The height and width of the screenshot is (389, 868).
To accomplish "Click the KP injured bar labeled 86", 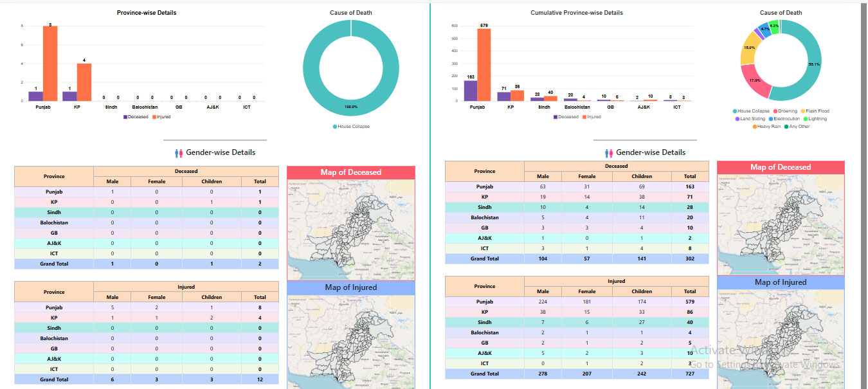I will coord(517,95).
